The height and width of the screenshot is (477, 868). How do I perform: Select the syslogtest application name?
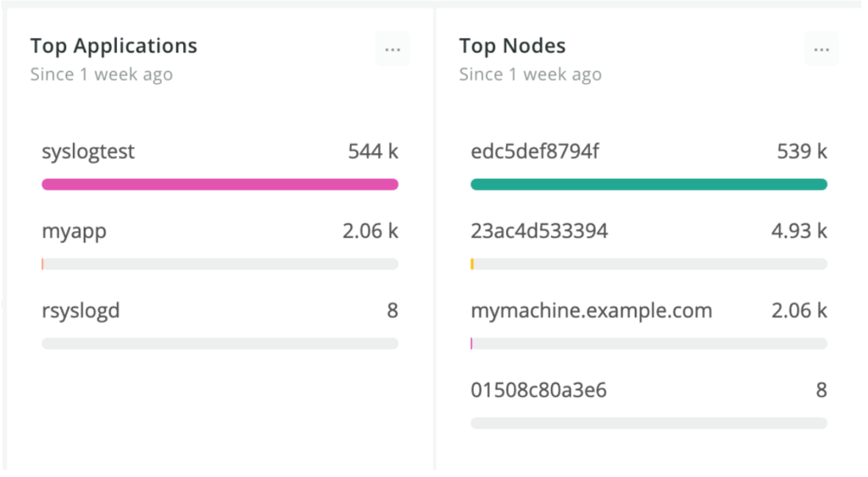tap(88, 153)
